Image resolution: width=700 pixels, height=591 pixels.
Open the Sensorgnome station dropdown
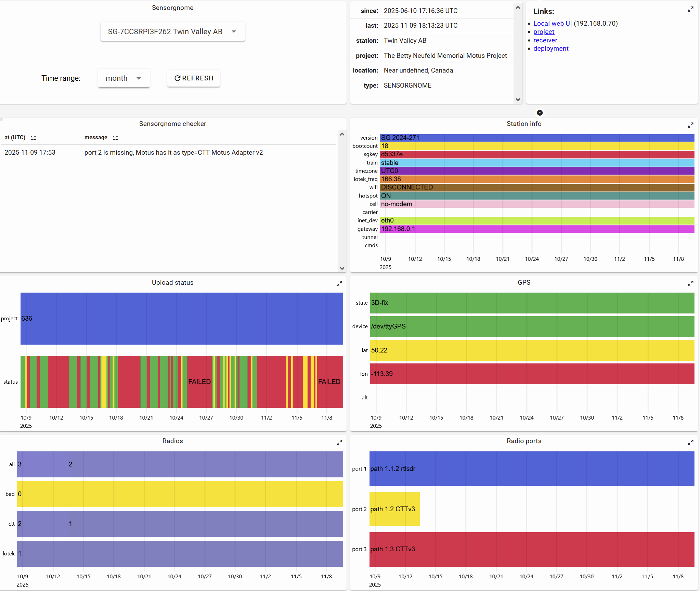click(x=172, y=31)
